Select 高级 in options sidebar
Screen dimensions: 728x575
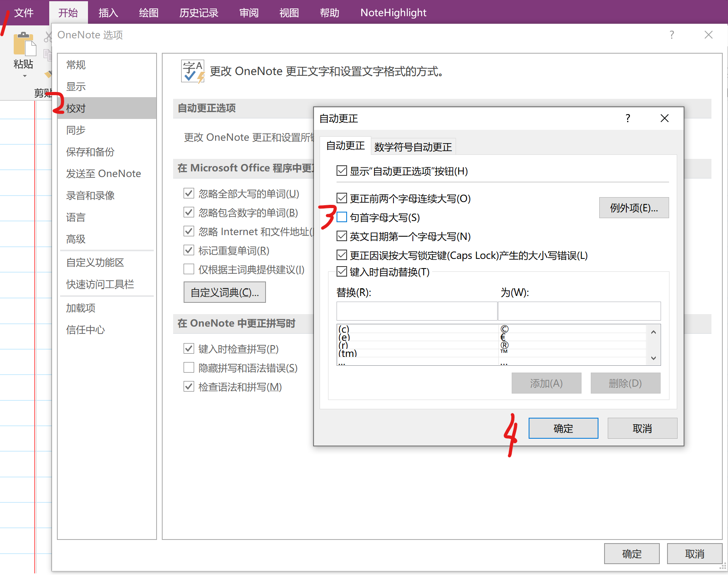pyautogui.click(x=107, y=239)
